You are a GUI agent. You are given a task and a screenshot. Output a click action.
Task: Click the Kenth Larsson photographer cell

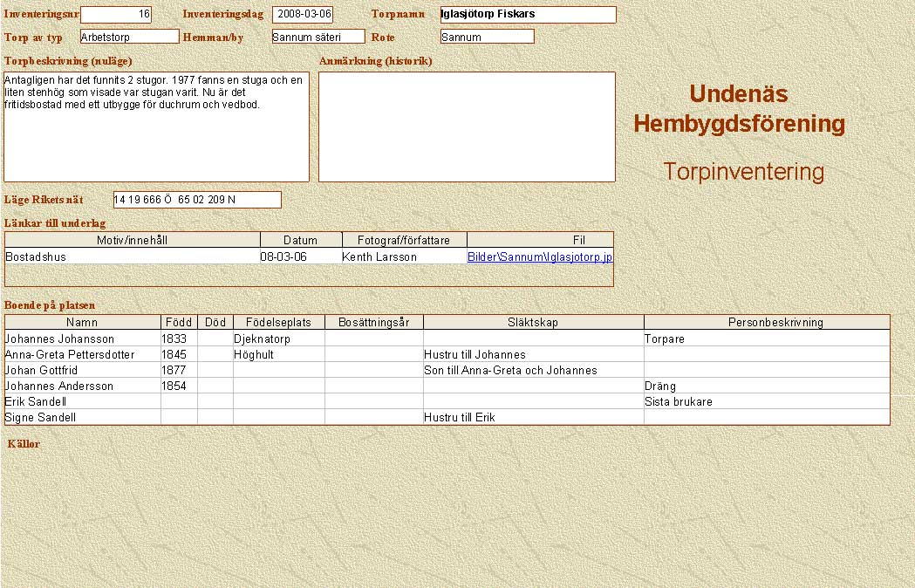[379, 257]
